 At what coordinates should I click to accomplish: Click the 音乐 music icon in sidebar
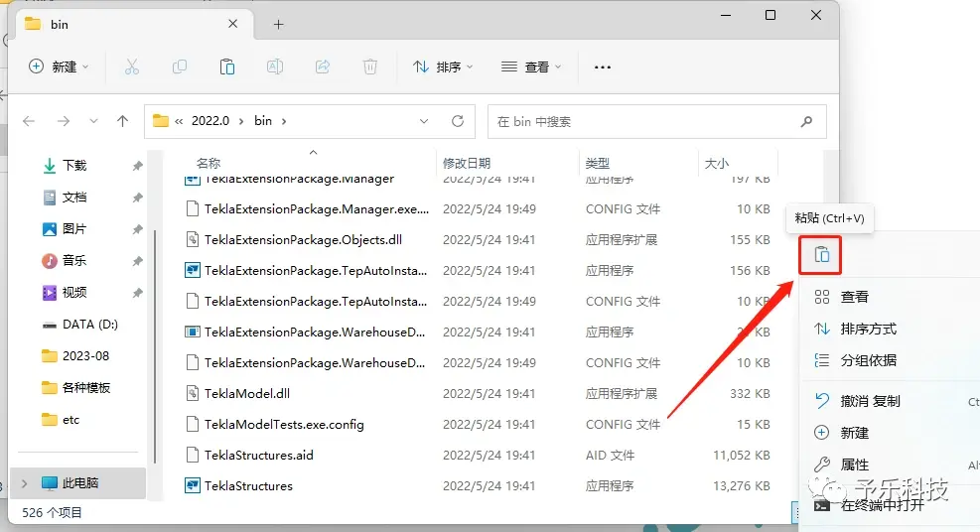coord(50,261)
